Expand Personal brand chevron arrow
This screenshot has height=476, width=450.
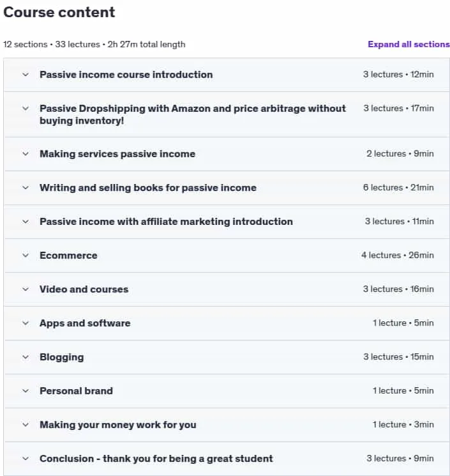(x=26, y=390)
